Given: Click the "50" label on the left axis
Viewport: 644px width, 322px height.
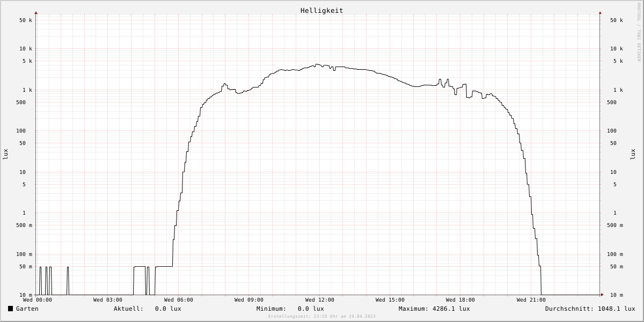Looking at the screenshot, I should (x=22, y=143).
